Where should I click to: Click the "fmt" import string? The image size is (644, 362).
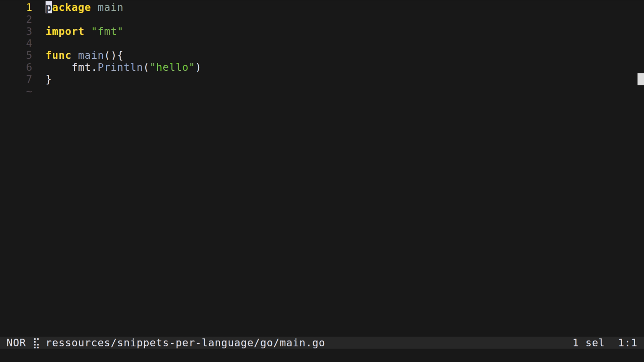pos(107,32)
